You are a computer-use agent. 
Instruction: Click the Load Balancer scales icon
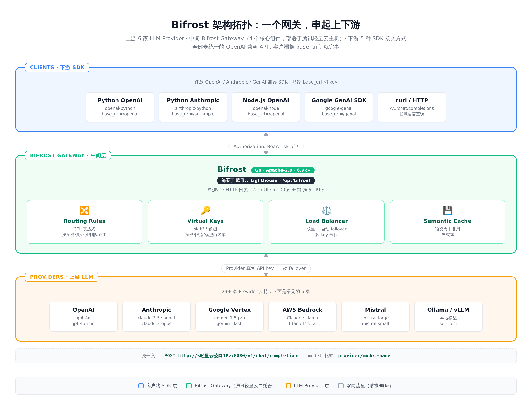coord(327,210)
